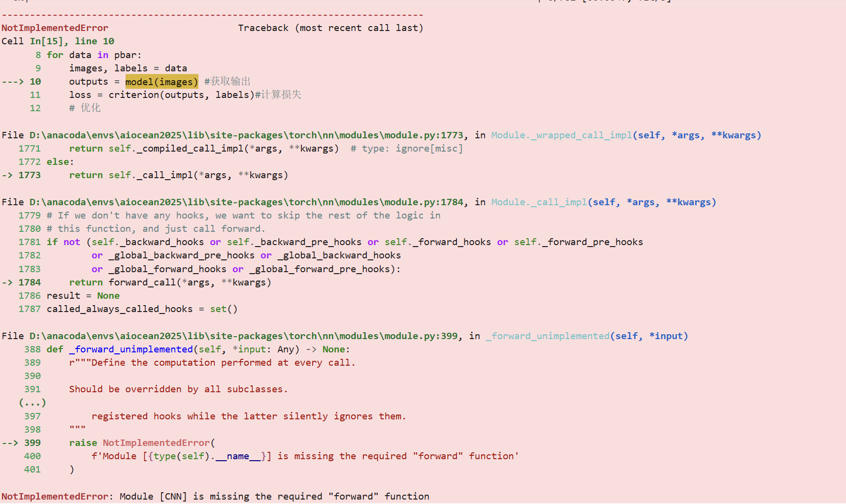The image size is (846, 504).
Task: Click the 'Cell In[15], line 10' label
Action: coord(58,41)
